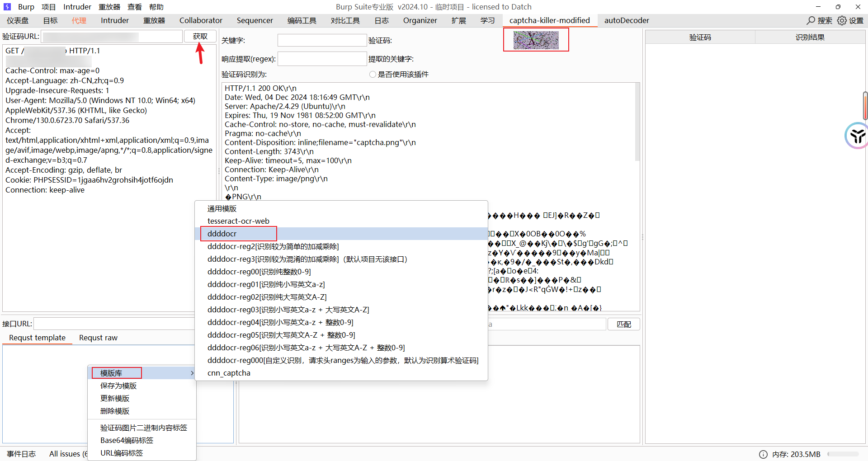
Task: Open the 项目 menu
Action: click(x=49, y=7)
